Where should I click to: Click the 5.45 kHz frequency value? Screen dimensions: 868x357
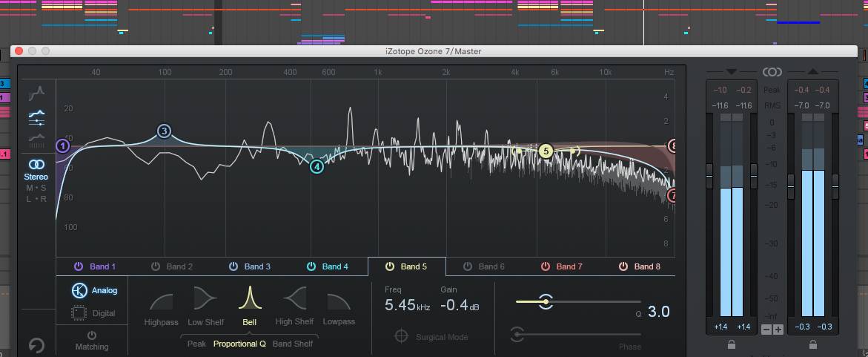coord(407,305)
